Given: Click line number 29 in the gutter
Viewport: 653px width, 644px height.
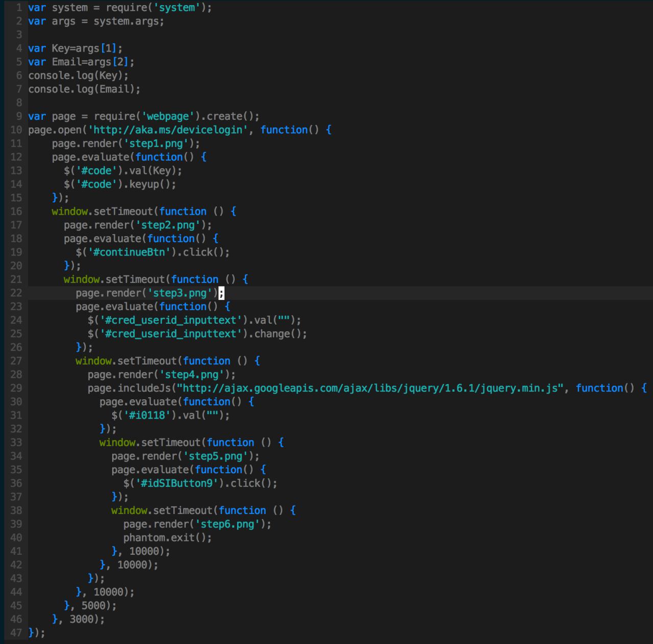Looking at the screenshot, I should coord(16,389).
